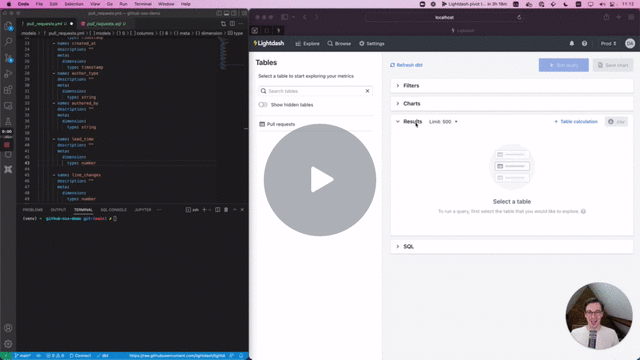Split the terminal panel
The height and width of the screenshot is (360, 640).
tap(218, 210)
